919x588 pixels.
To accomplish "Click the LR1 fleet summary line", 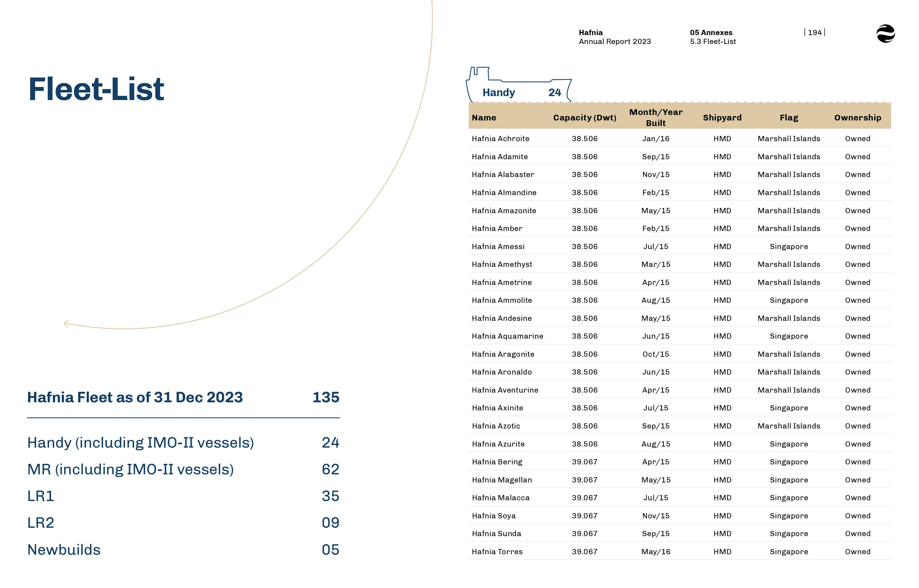I will (41, 496).
